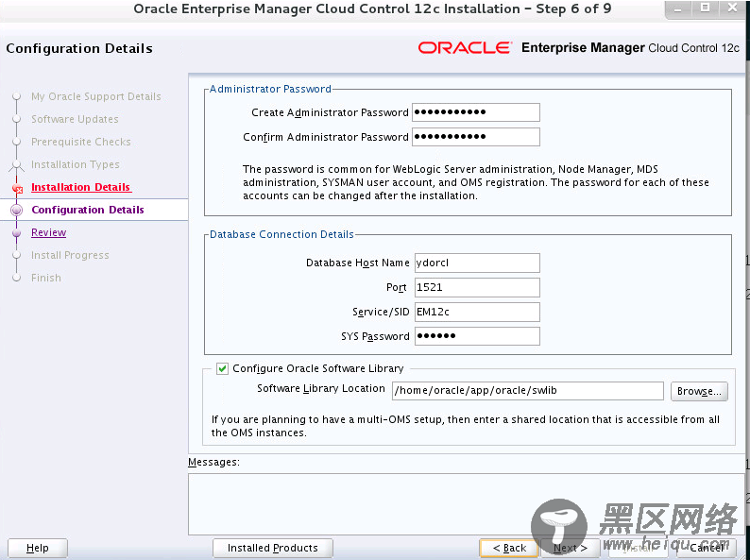This screenshot has width=750, height=560.
Task: Close the installer window
Action: 732,8
